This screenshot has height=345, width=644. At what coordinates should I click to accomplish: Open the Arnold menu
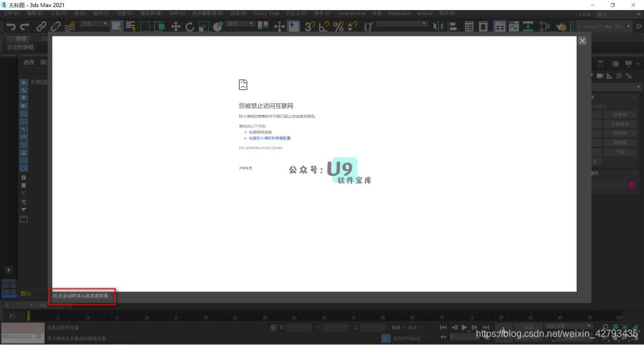(425, 13)
